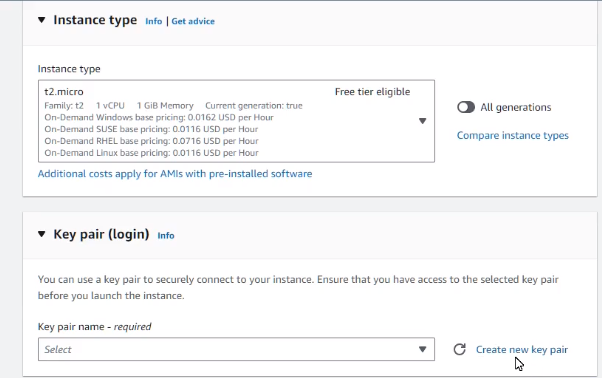
Task: Click the Free tier eligible label
Action: point(372,92)
